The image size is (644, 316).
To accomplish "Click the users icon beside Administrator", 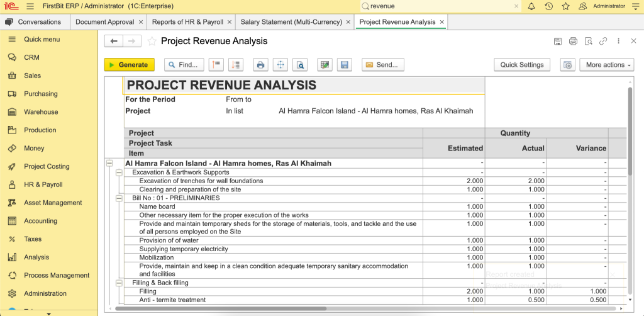I will pos(582,6).
